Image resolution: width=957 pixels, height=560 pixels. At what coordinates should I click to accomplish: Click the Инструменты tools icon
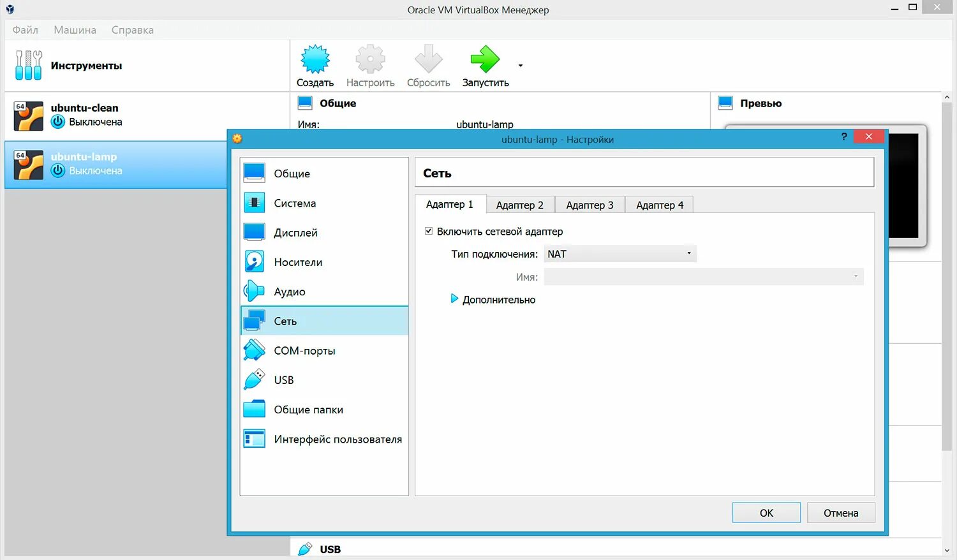pos(29,65)
